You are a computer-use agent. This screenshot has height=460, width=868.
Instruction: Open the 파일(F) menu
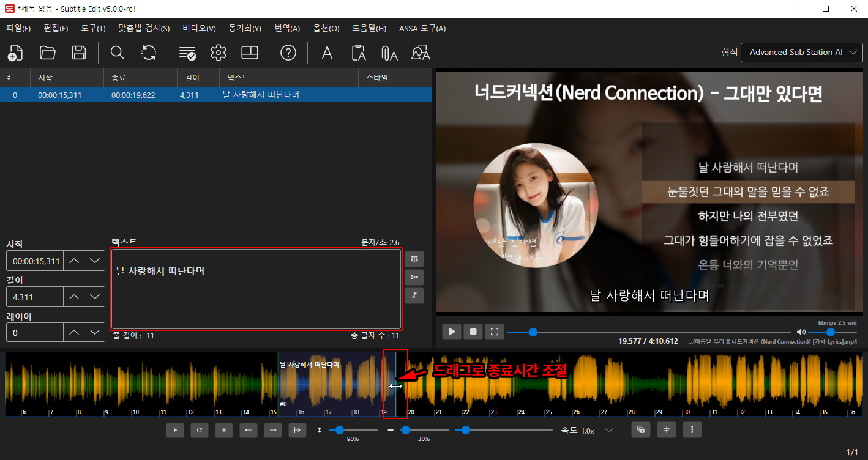[x=18, y=28]
